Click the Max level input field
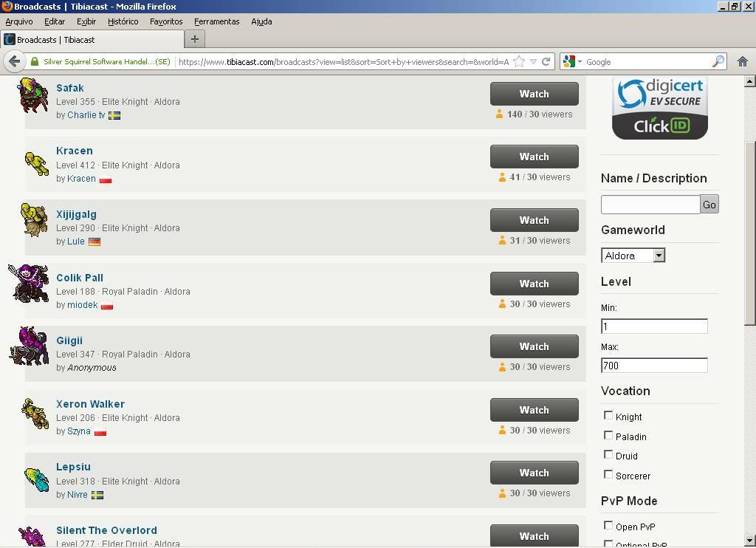Image resolution: width=756 pixels, height=548 pixels. pos(654,366)
